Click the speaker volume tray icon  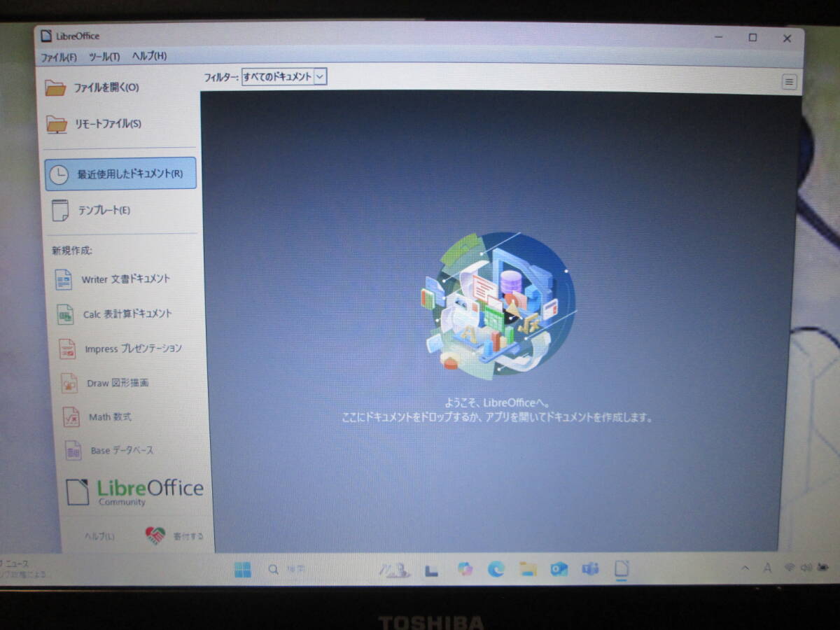tap(806, 567)
